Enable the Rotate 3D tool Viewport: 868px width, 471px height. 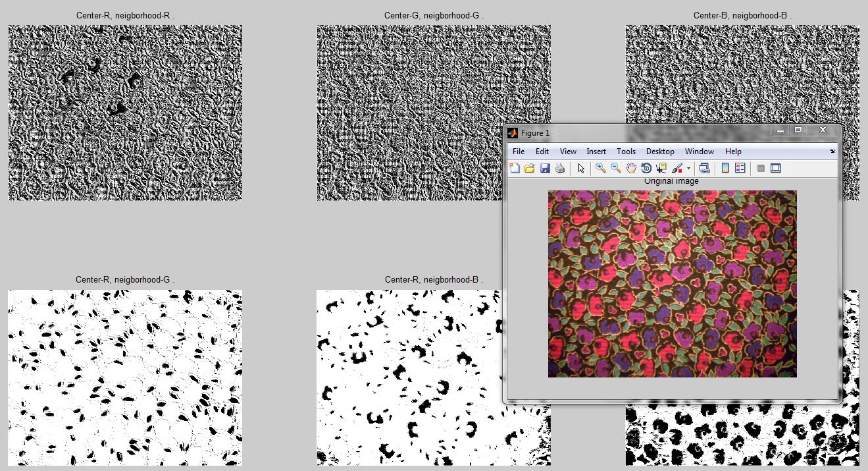click(x=646, y=169)
